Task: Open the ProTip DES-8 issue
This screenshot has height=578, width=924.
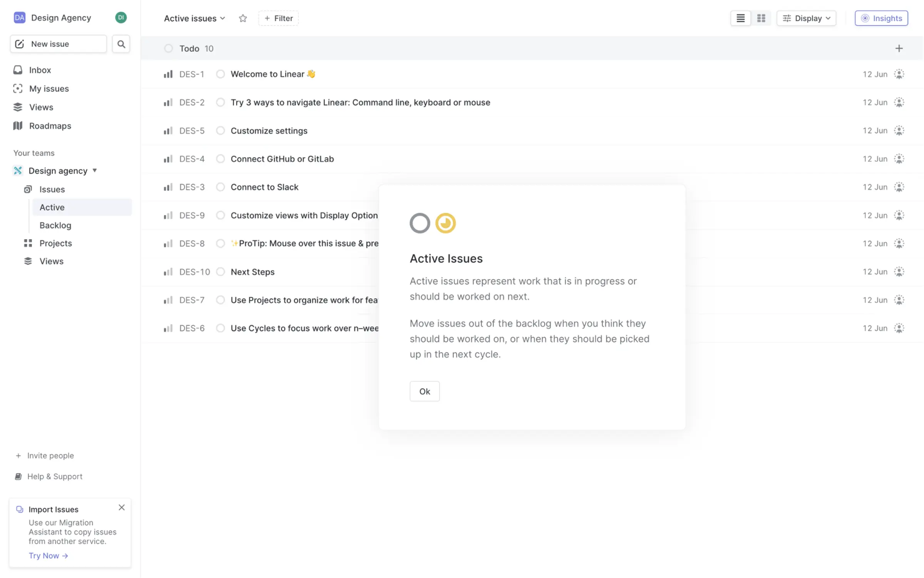Action: 305,243
